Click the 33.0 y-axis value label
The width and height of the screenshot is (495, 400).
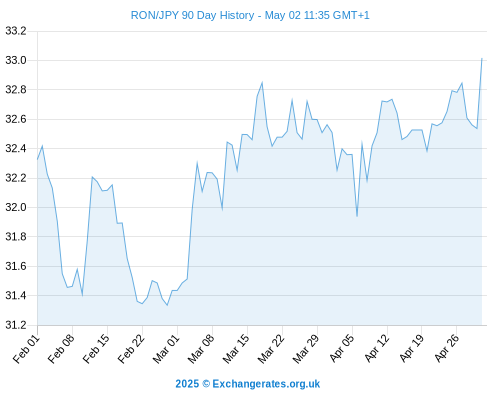pos(16,60)
